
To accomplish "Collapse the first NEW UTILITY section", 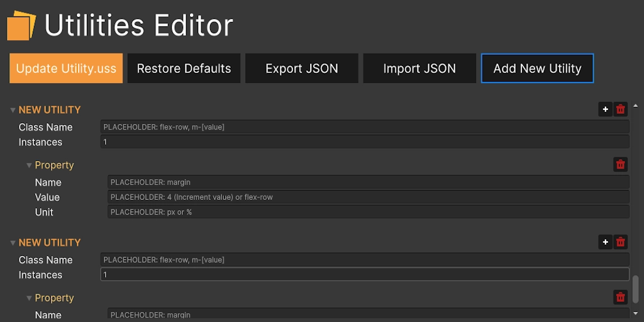I will (x=13, y=109).
